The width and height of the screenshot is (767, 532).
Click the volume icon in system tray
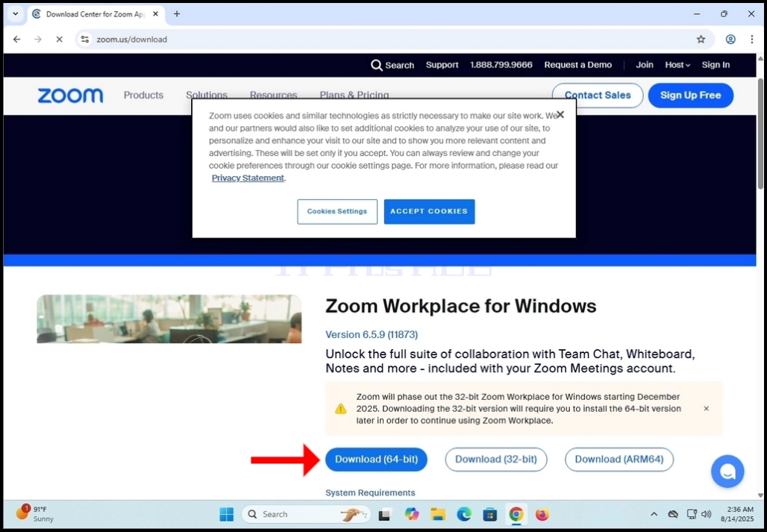(x=706, y=514)
